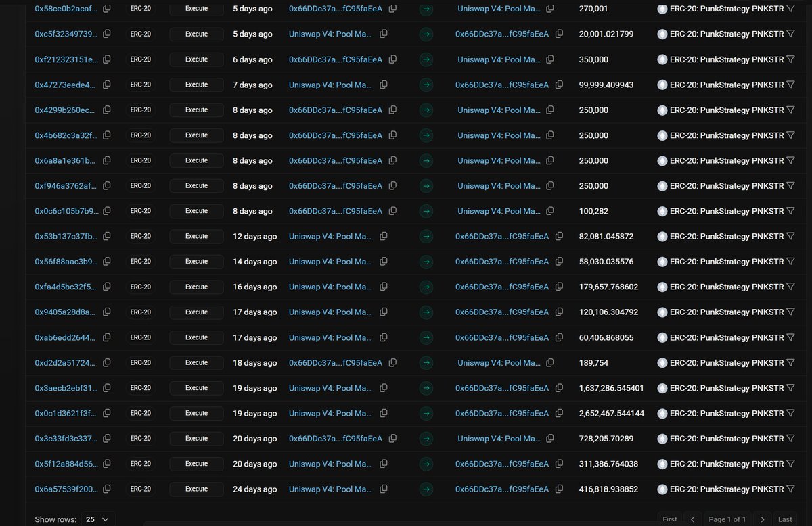The image size is (812, 526).
Task: Click amount 350,000
Action: (x=593, y=59)
